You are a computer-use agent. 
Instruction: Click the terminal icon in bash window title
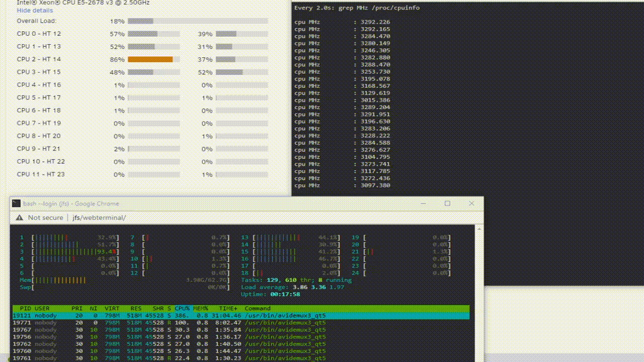tap(17, 204)
